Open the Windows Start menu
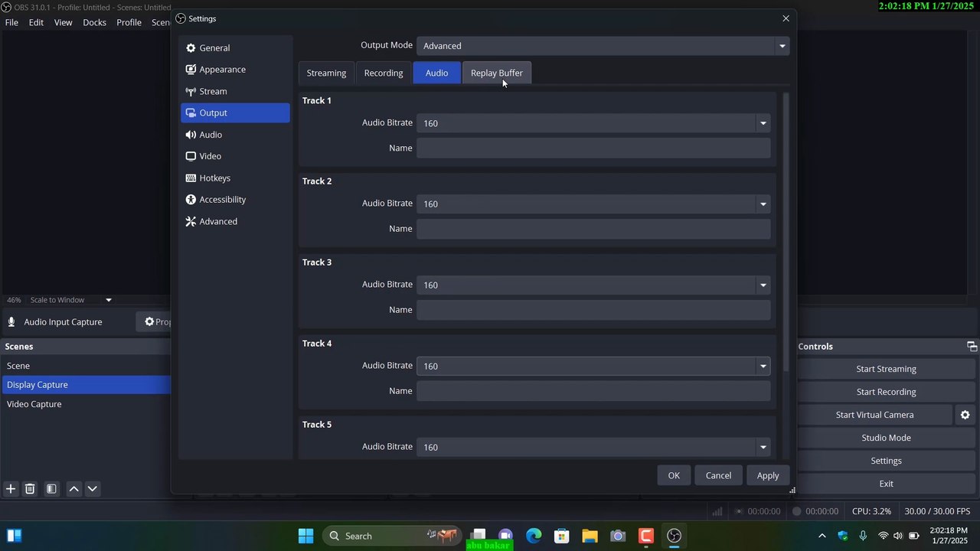 pos(305,536)
